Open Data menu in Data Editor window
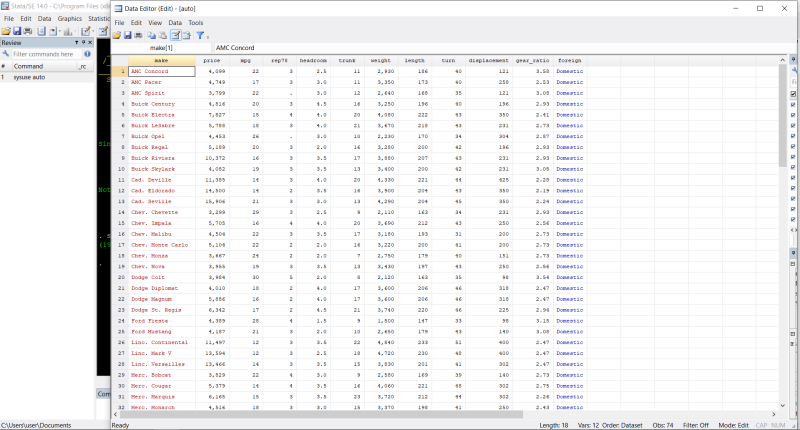This screenshot has height=430, width=800. pyautogui.click(x=175, y=23)
